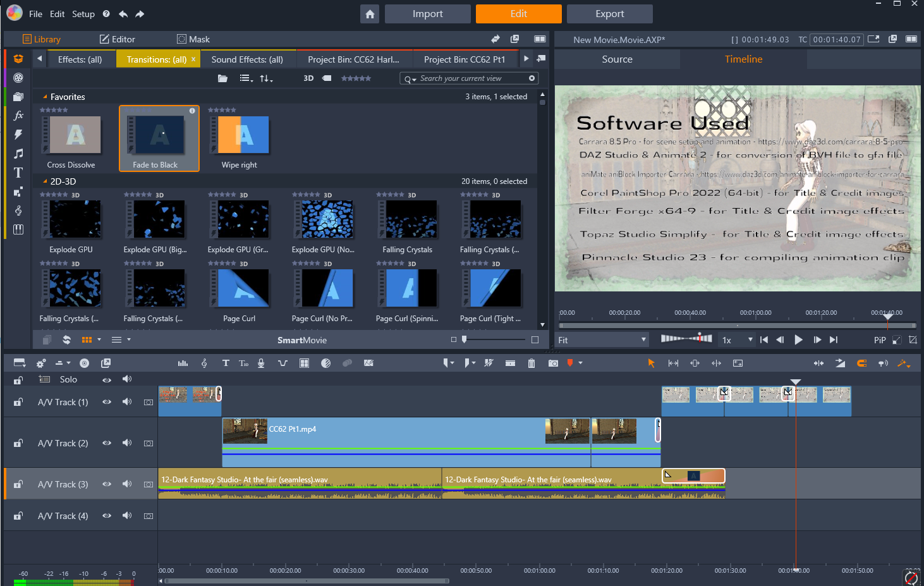924x586 pixels.
Task: Open the Title editor (T) tool
Action: pyautogui.click(x=226, y=363)
